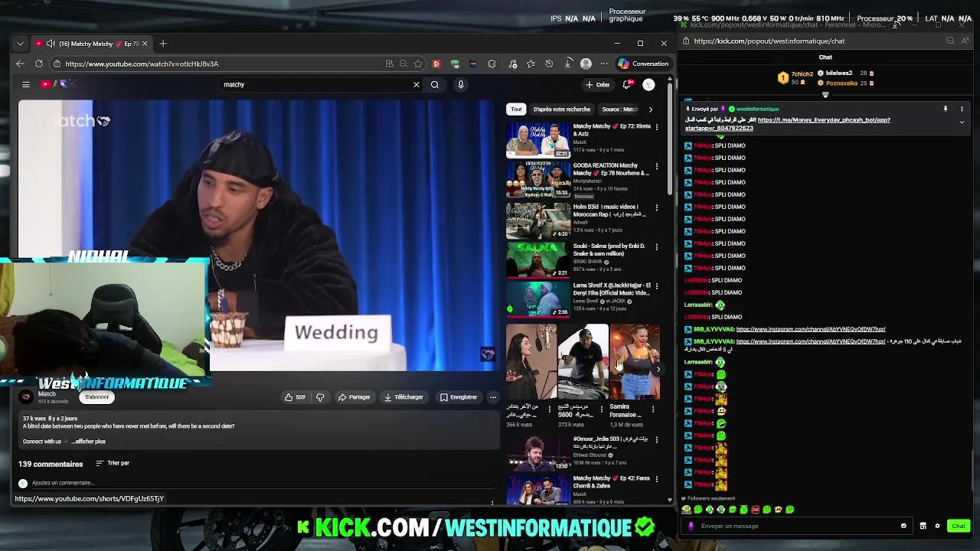Select the 'Tout' filter chip
Screen dimensions: 980x551
tap(516, 109)
